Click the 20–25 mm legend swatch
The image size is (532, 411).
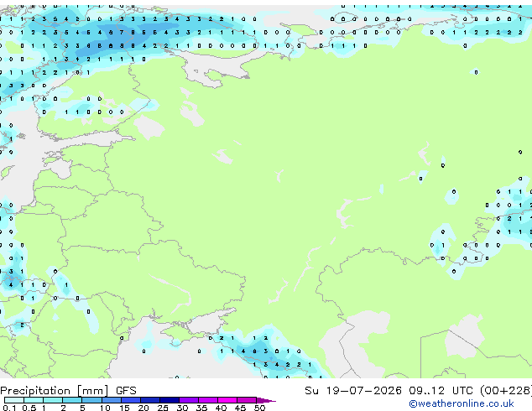(150, 400)
